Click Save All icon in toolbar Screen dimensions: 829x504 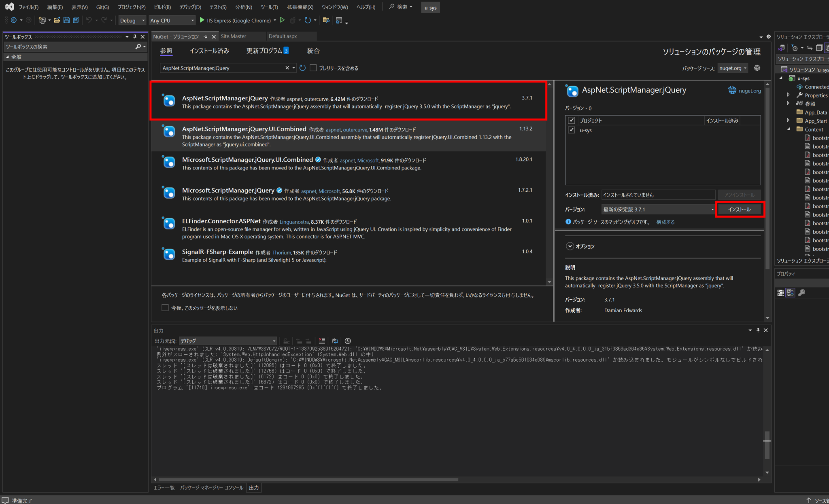pyautogui.click(x=76, y=20)
